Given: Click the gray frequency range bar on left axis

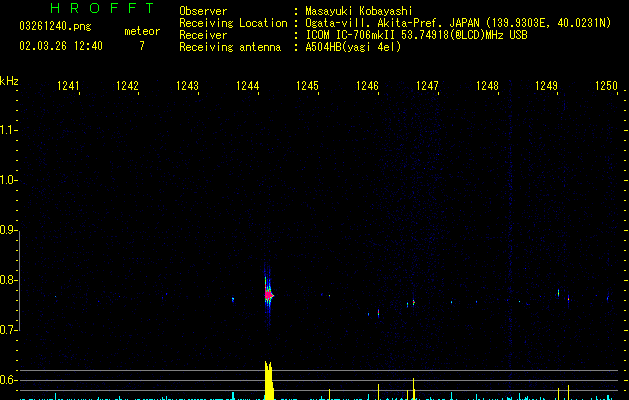Looking at the screenshot, I should pyautogui.click(x=19, y=281).
